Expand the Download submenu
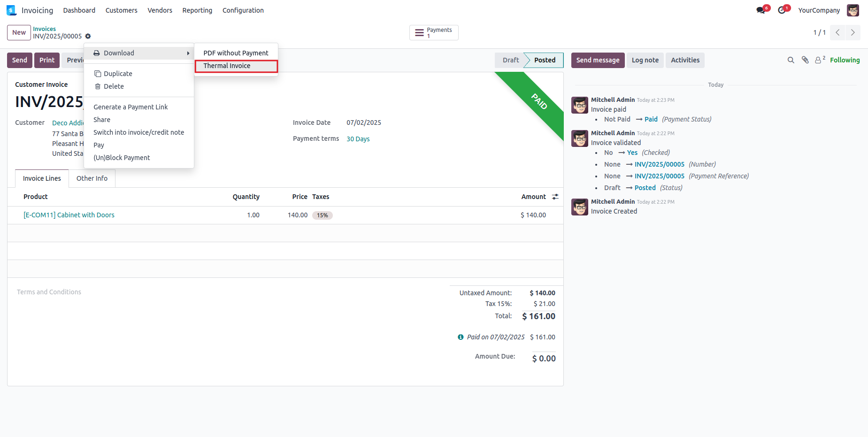 tap(139, 53)
